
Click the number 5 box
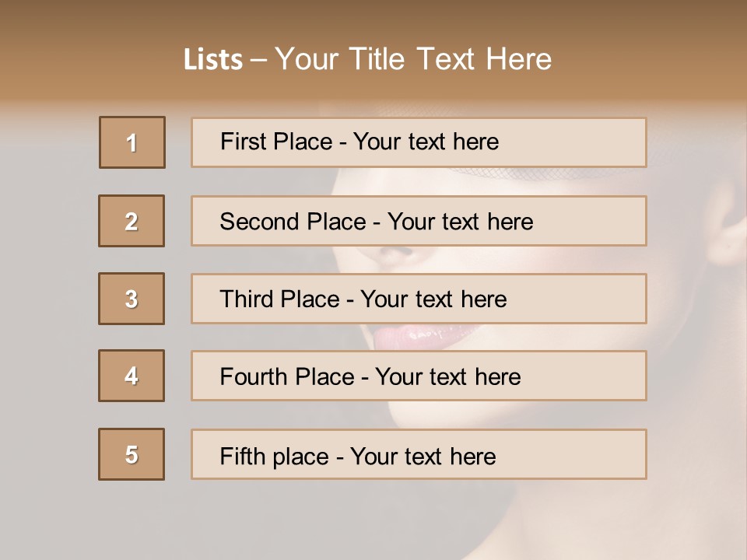[132, 454]
